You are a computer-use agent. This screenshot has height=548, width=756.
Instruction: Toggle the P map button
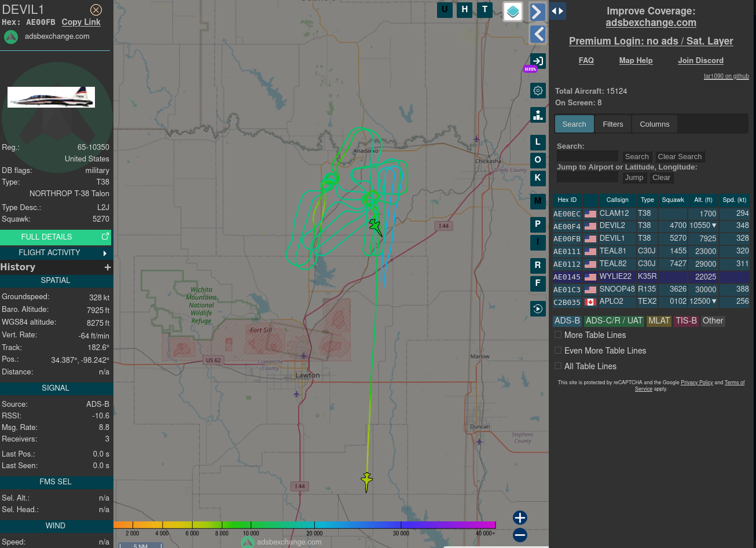(x=538, y=225)
